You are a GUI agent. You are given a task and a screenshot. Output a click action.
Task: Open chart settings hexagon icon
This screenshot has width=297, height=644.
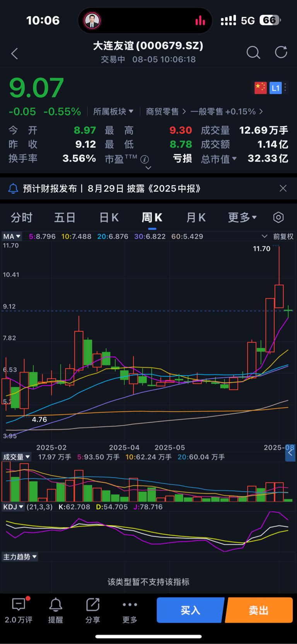pos(278,217)
